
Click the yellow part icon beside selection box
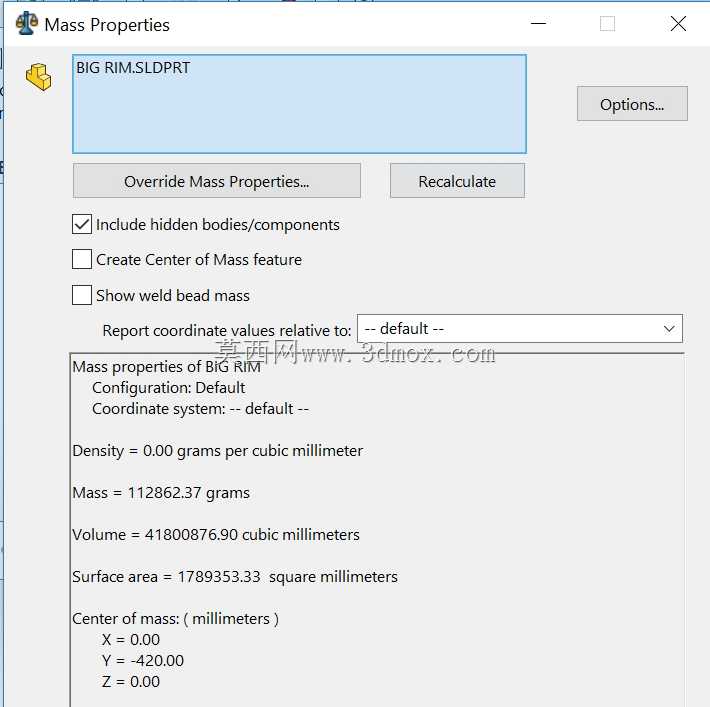[x=39, y=77]
